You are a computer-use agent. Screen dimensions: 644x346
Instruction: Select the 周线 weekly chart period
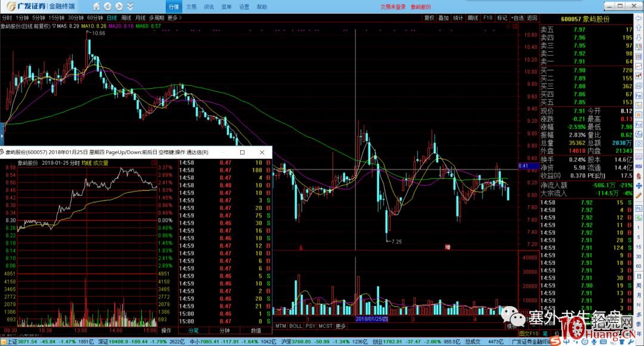tap(126, 18)
